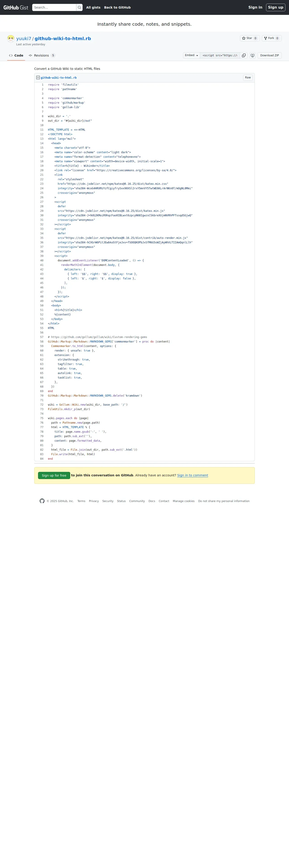Viewport: 289px width, 868px height.
Task: Click Manage cookies in the footer
Action: (x=184, y=501)
